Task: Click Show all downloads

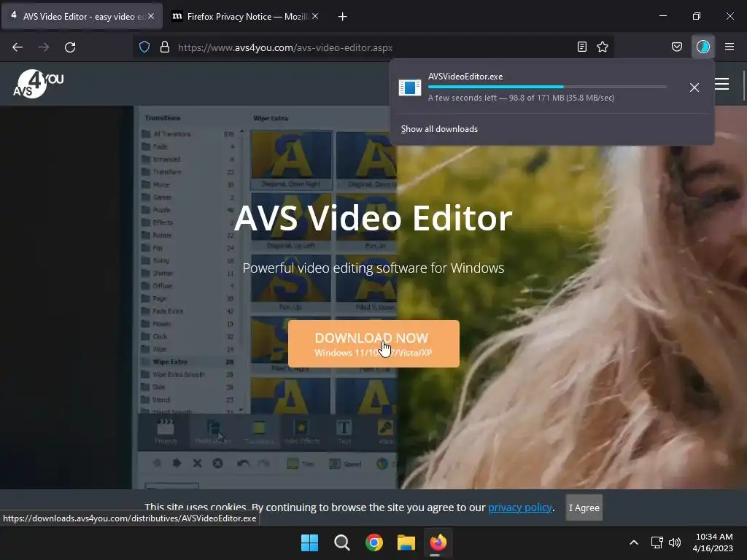Action: click(439, 129)
